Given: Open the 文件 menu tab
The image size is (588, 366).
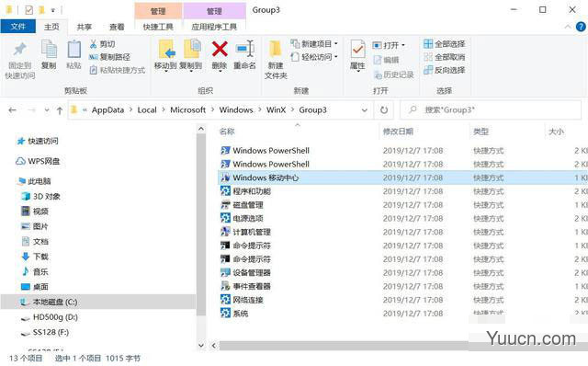Looking at the screenshot, I should [x=18, y=27].
